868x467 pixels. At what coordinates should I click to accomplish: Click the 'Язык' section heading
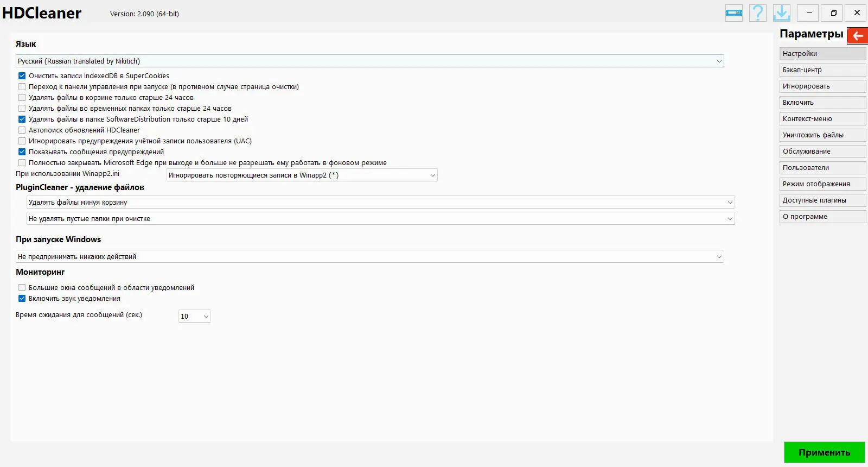25,44
